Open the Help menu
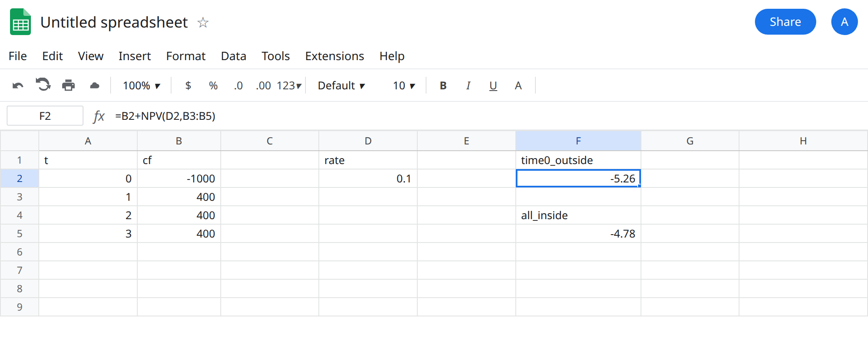Viewport: 868px width, 359px height. pos(392,56)
